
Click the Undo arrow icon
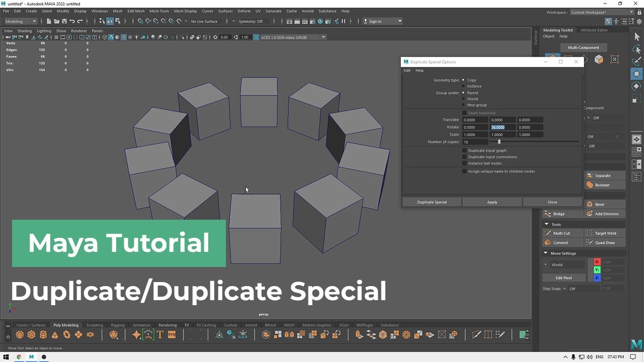pyautogui.click(x=72, y=21)
